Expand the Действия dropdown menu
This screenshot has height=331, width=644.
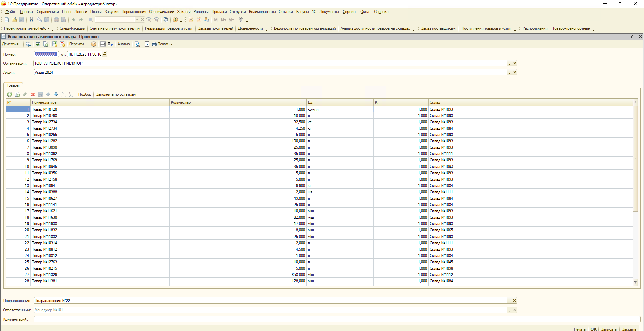pos(12,44)
